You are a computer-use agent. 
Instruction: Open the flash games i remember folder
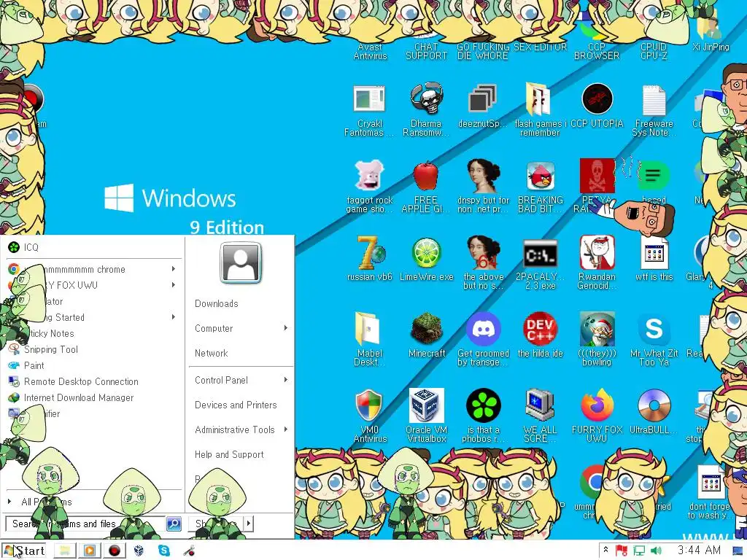pos(538,99)
